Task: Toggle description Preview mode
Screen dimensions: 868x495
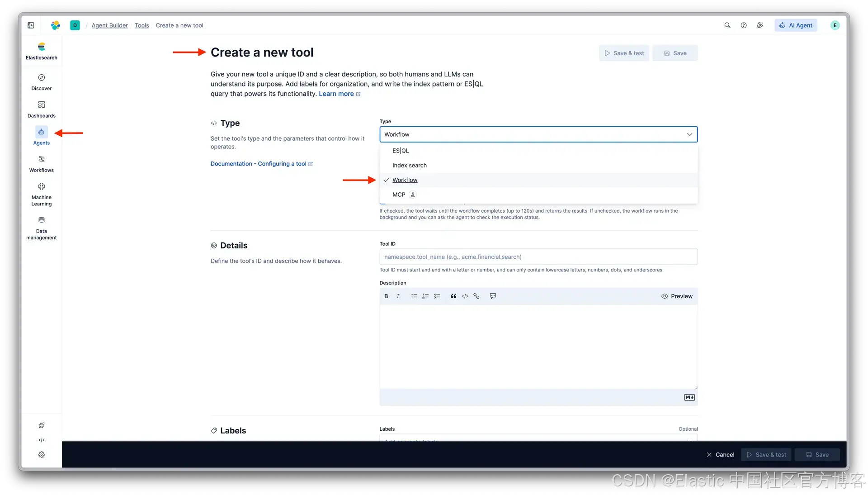Action: 677,296
